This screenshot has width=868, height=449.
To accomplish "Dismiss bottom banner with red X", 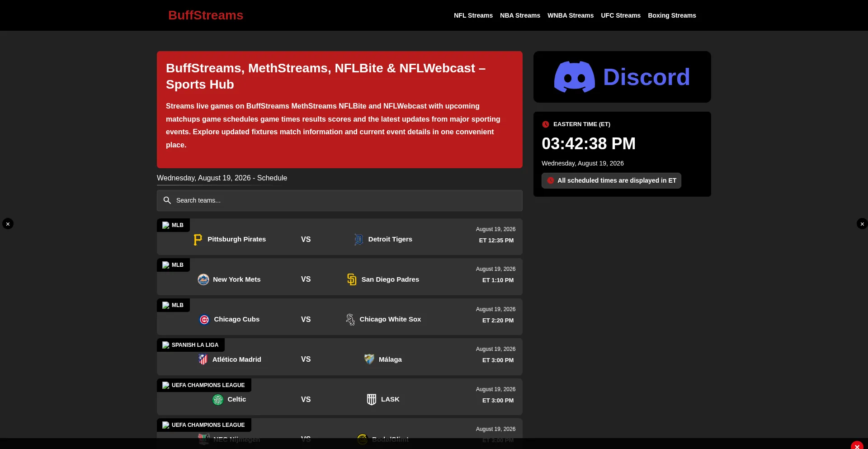I will pos(857,445).
